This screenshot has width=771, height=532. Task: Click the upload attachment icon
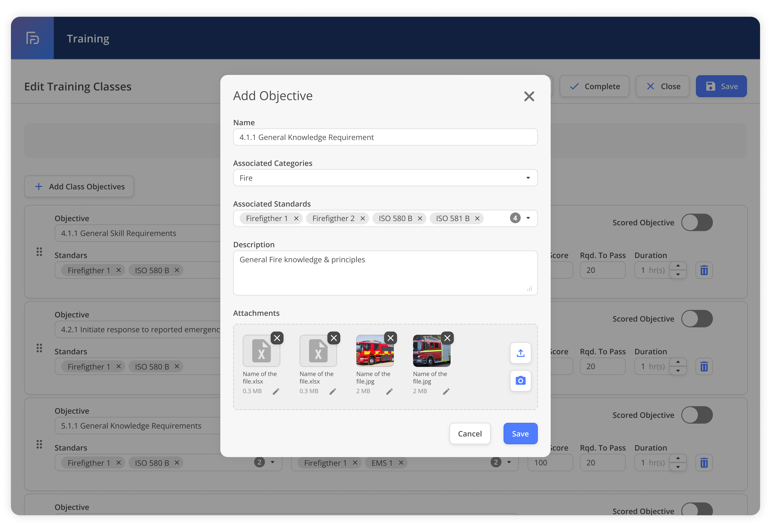point(520,353)
